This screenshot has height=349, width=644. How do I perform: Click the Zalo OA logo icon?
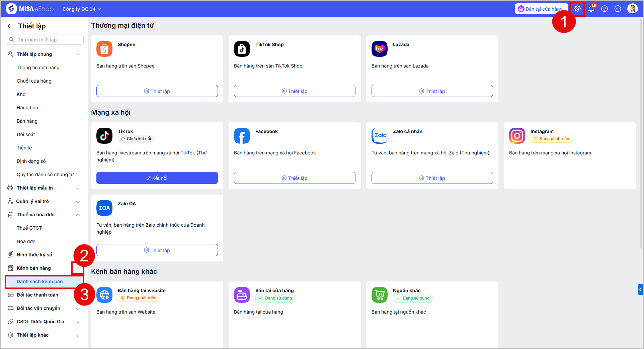tap(104, 208)
